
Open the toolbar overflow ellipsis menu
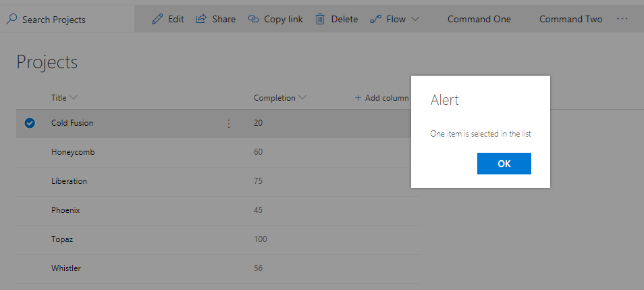coord(622,19)
